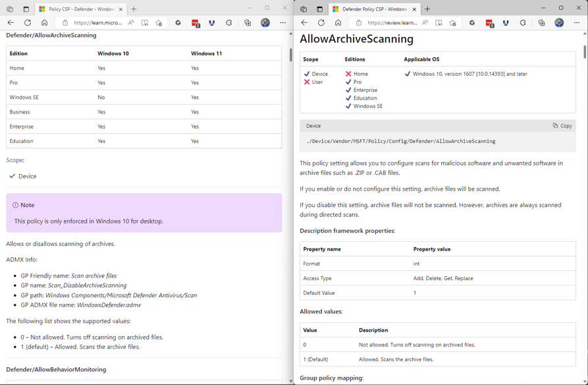Expand the pinned tab actions in the tab strip
Image resolution: width=588 pixels, height=385 pixels.
tap(10, 9)
